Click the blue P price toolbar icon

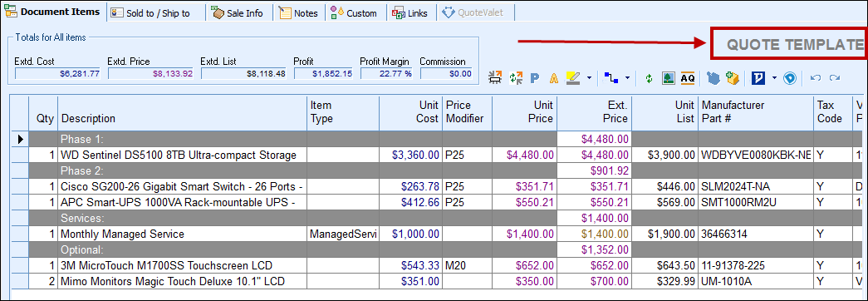coord(535,78)
